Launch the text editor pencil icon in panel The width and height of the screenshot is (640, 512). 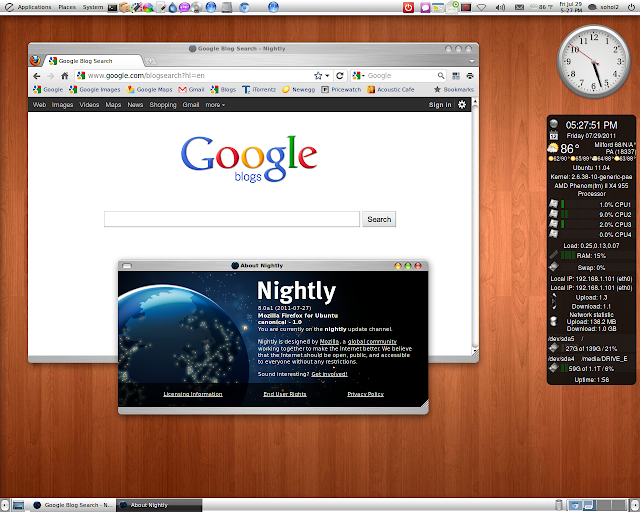pos(161,7)
